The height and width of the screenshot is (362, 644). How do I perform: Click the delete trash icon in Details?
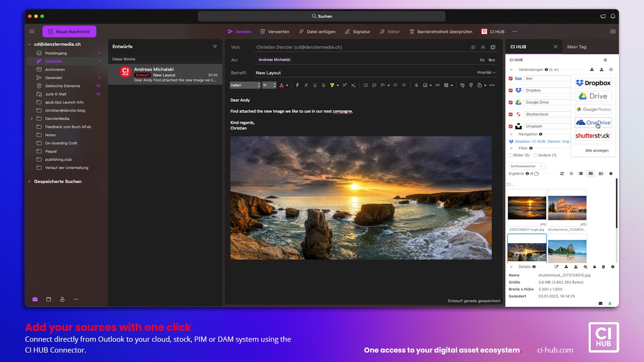pos(603,267)
